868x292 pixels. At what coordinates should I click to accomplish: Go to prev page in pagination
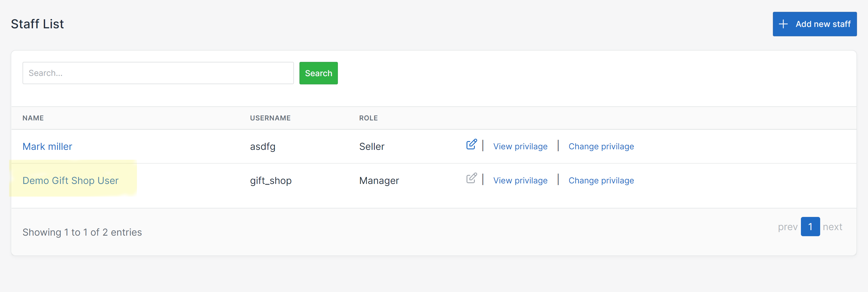click(x=787, y=227)
